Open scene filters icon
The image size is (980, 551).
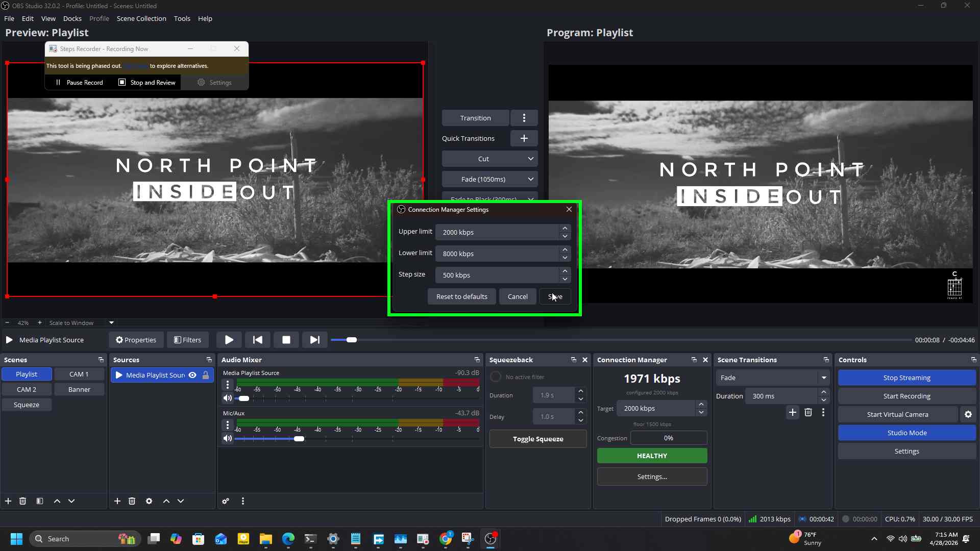click(x=40, y=501)
